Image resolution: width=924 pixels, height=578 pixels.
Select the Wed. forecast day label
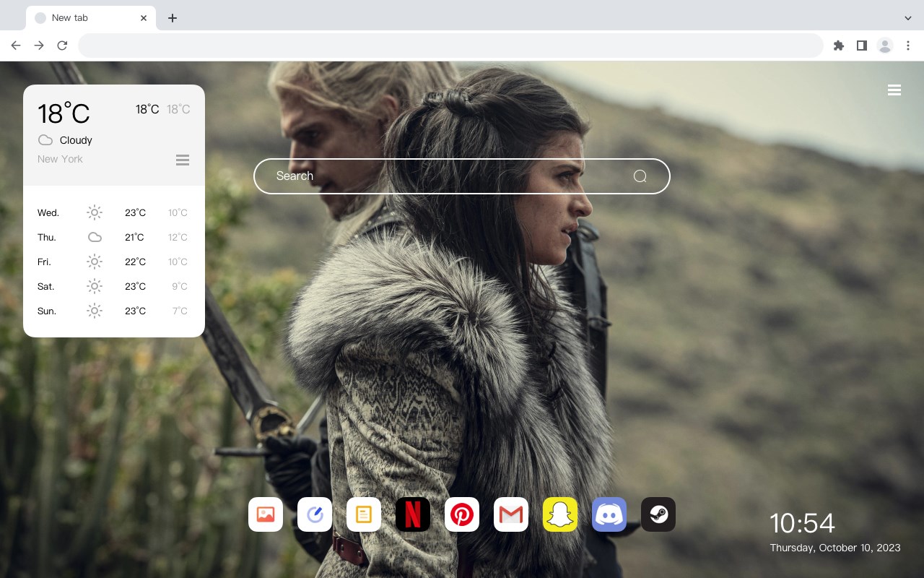coord(48,212)
